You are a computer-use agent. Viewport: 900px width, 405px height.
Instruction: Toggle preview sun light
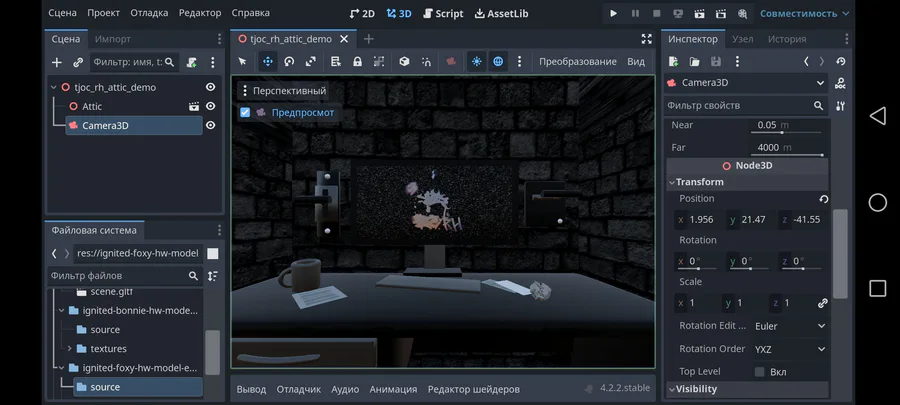pyautogui.click(x=476, y=61)
